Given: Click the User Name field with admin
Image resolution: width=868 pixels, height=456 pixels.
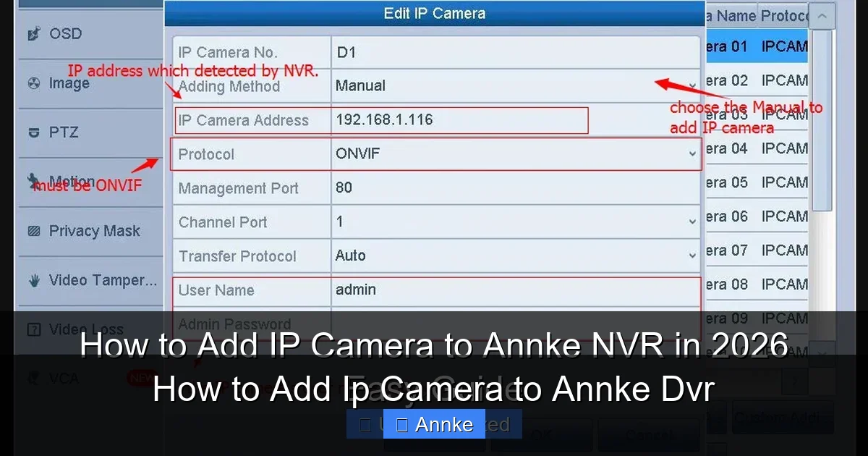Looking at the screenshot, I should click(x=516, y=290).
